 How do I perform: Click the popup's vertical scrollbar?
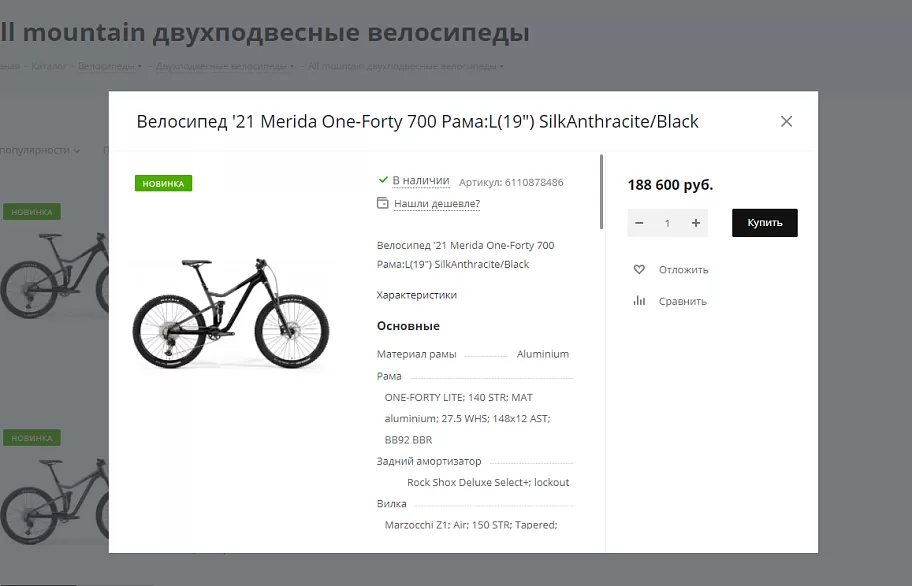[601, 192]
